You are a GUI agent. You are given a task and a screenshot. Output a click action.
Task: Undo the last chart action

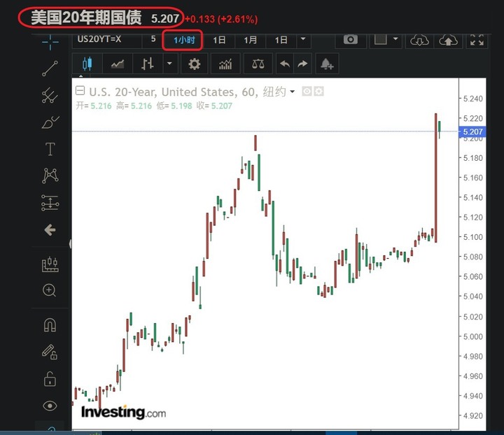(x=285, y=64)
